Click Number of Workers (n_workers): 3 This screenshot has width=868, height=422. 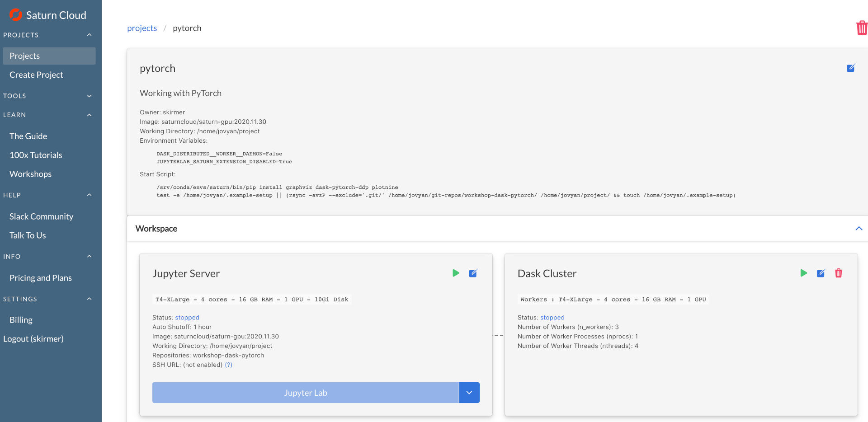[568, 327]
